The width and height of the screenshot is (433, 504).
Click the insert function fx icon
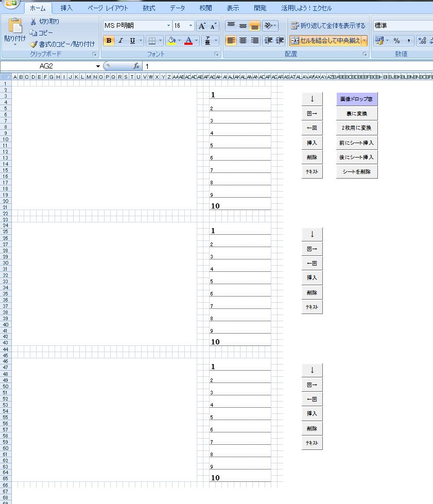(x=136, y=66)
